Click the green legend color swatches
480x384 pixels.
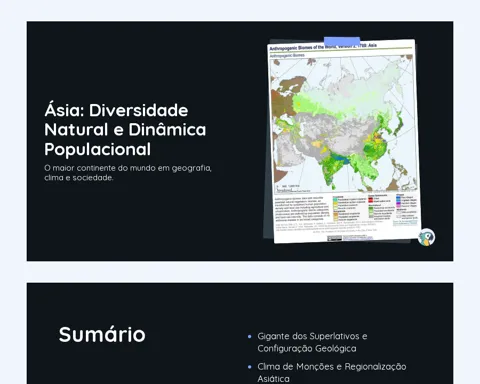(x=371, y=212)
